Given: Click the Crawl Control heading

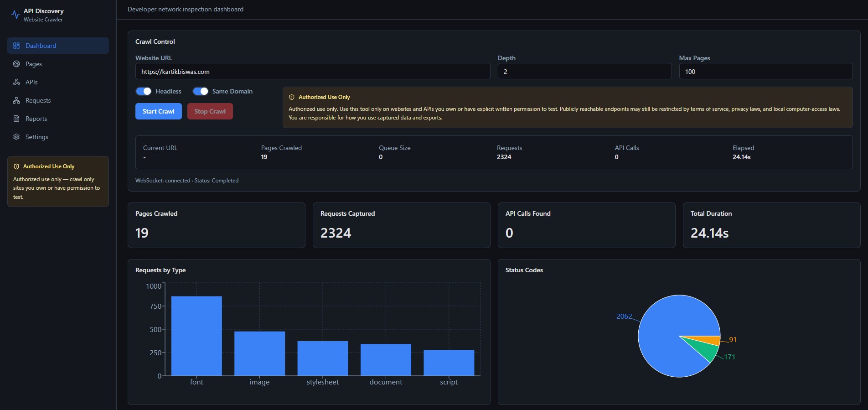Looking at the screenshot, I should coord(155,42).
